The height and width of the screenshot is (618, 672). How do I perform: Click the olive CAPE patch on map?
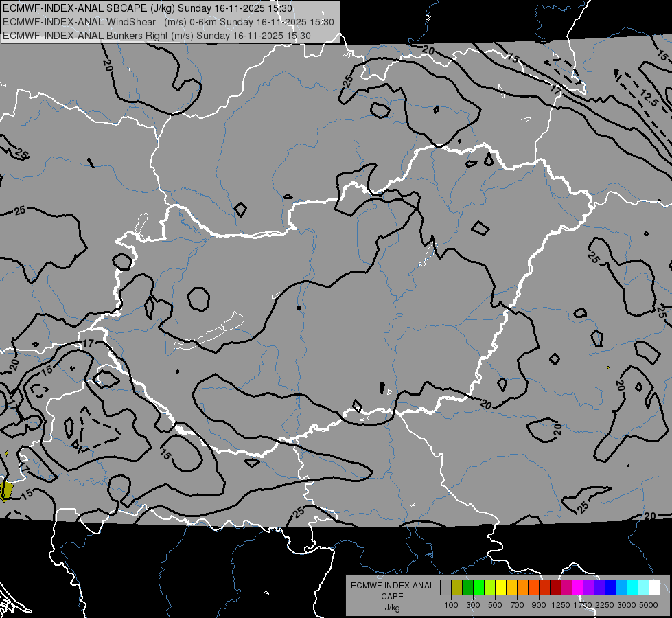pos(6,490)
